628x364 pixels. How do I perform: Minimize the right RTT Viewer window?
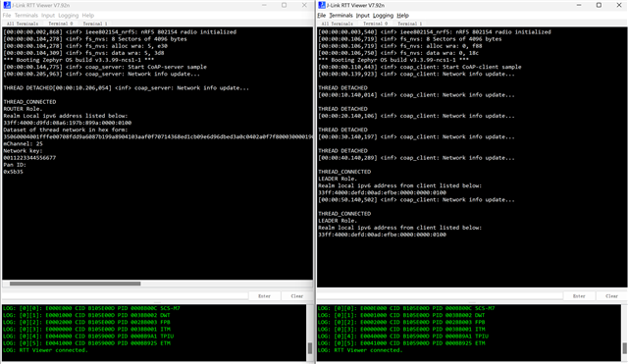click(579, 5)
